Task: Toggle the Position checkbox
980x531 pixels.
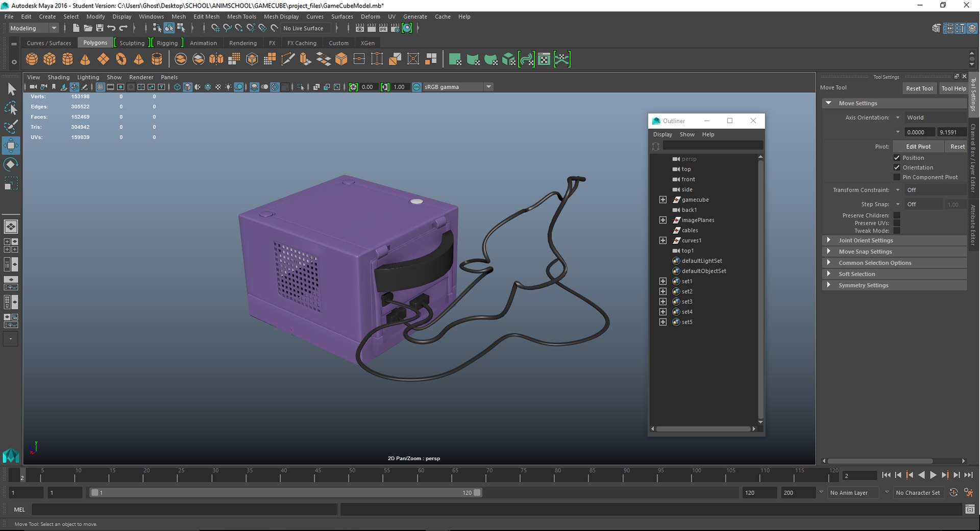Action: [x=897, y=158]
